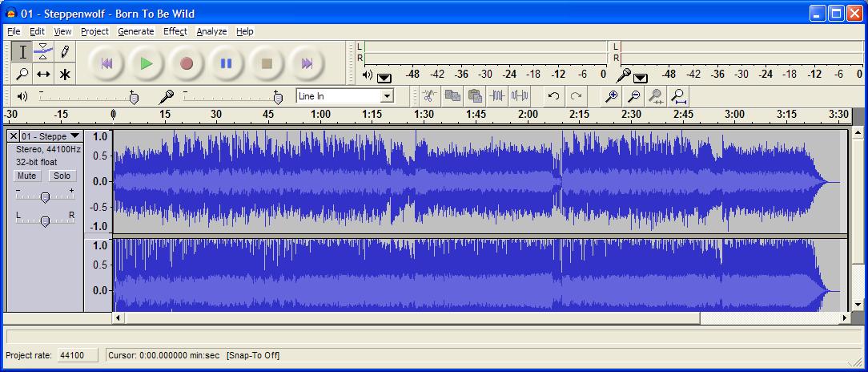Open the Effect menu

175,31
